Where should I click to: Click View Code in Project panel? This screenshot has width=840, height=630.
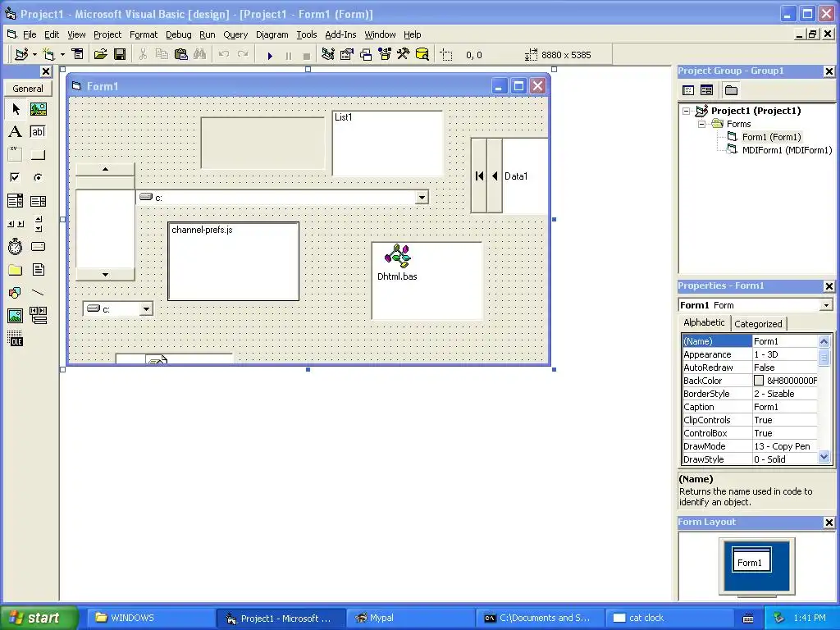tap(688, 90)
